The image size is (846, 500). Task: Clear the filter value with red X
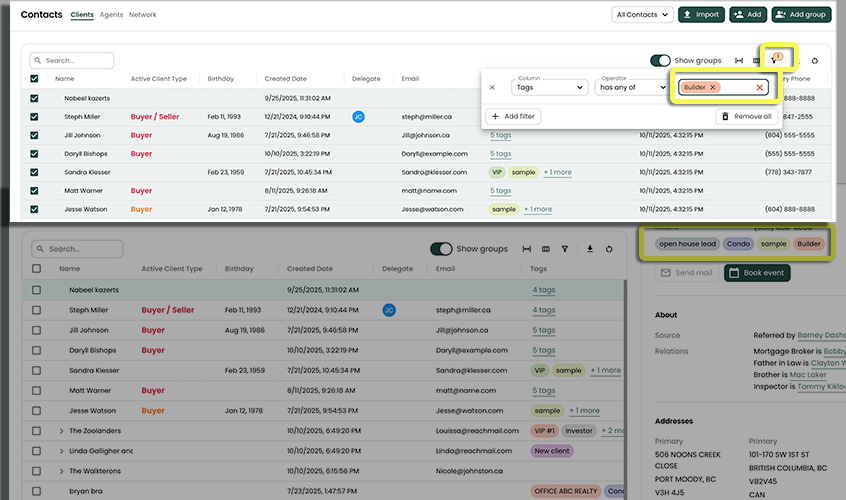759,88
